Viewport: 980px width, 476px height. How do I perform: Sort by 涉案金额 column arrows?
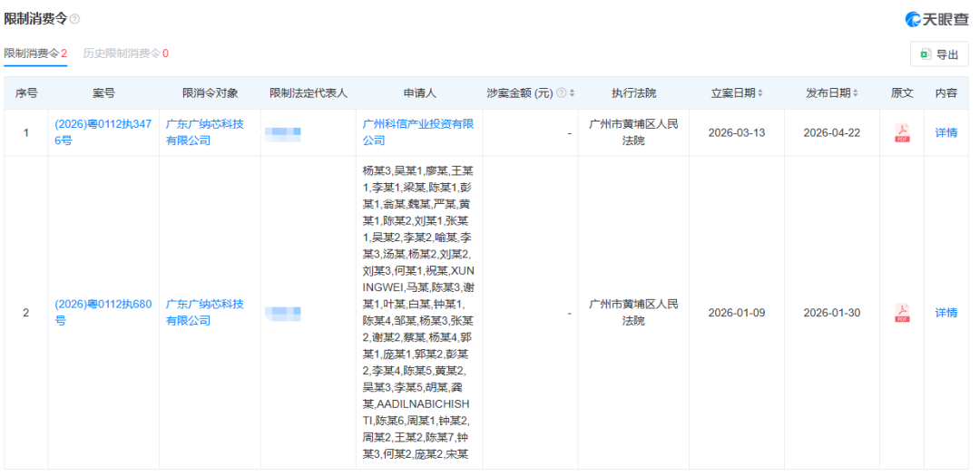(x=572, y=93)
